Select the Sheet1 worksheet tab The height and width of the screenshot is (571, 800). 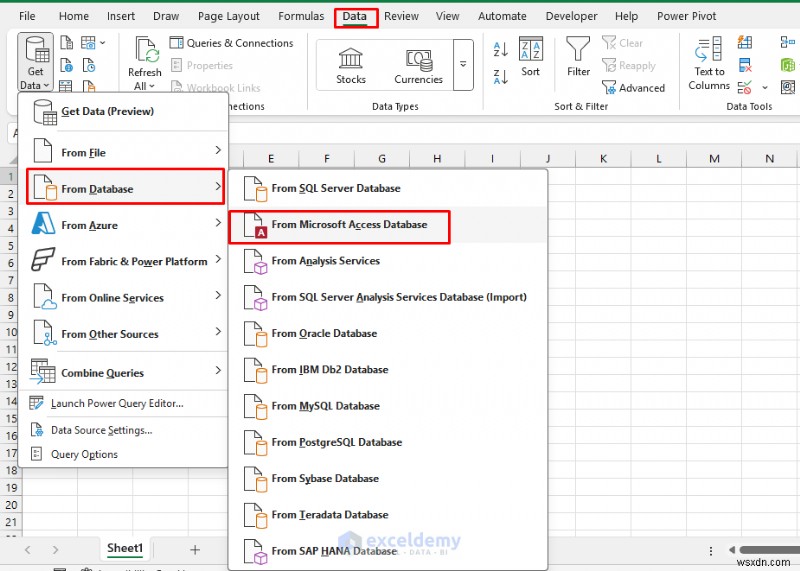[125, 549]
